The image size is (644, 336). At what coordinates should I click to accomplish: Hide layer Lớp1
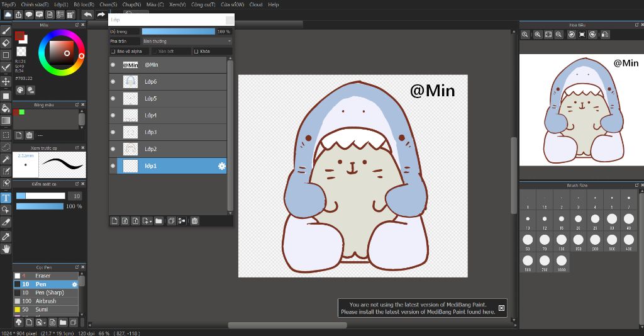[x=113, y=166]
